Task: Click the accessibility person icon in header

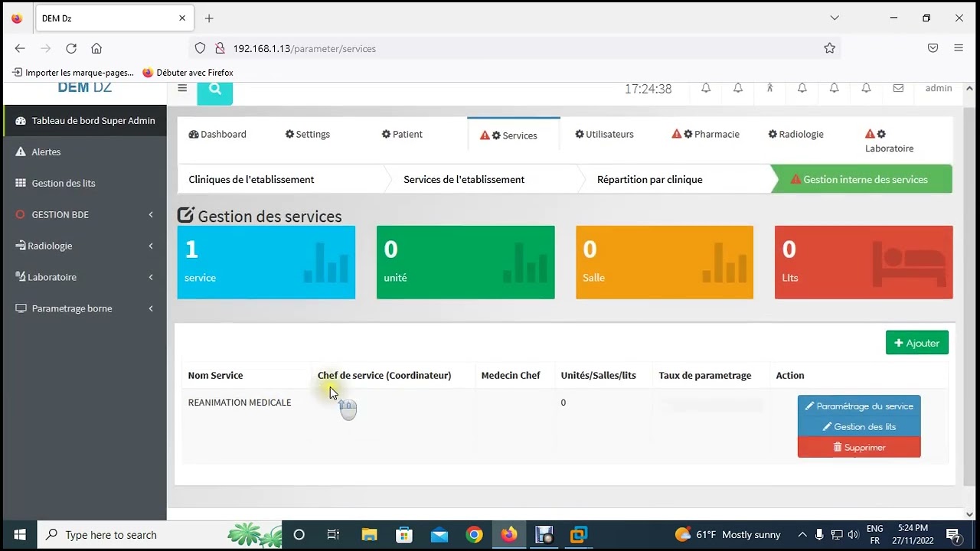Action: pyautogui.click(x=770, y=88)
